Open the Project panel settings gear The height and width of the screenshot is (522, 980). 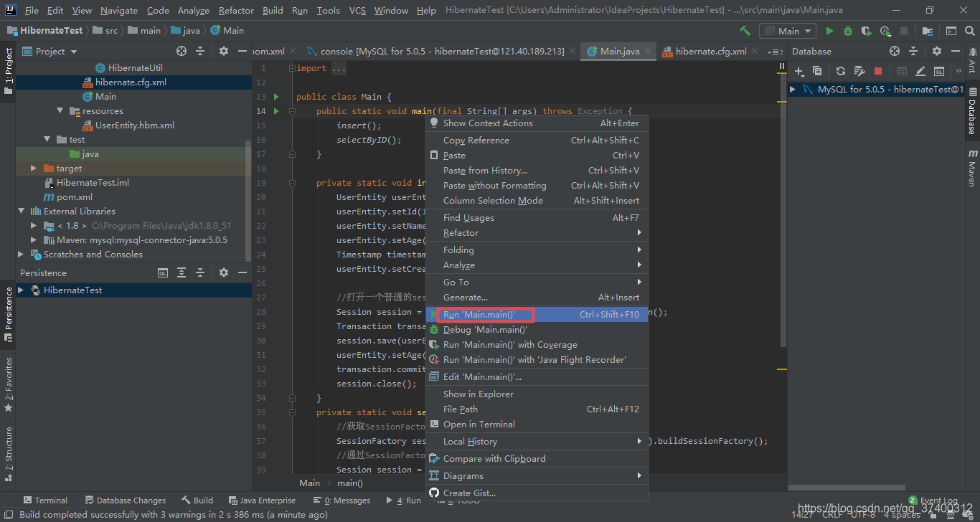click(224, 51)
